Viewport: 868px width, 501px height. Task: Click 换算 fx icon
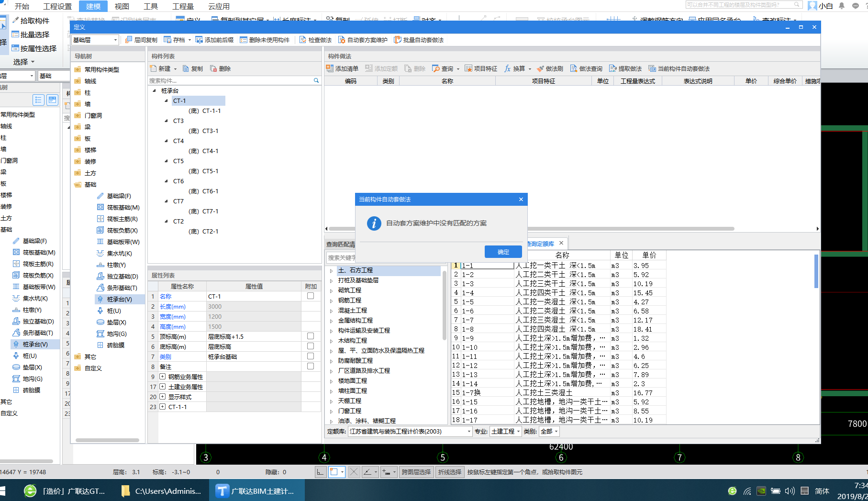pyautogui.click(x=508, y=68)
